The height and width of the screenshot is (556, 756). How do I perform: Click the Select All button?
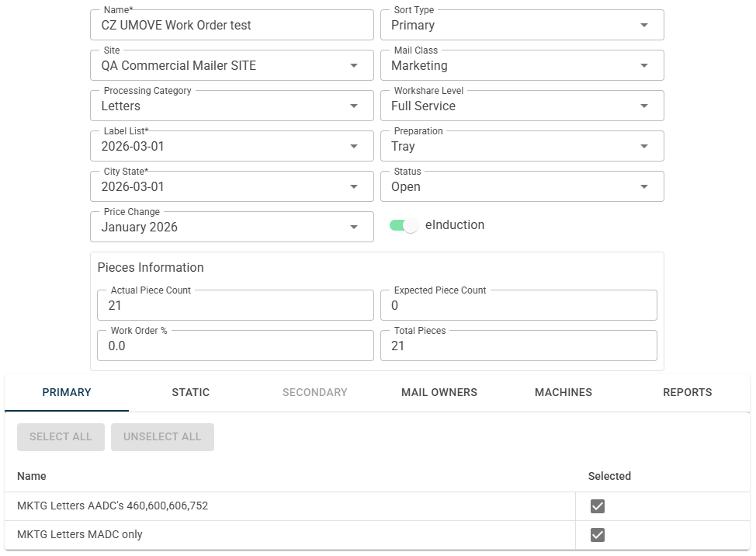tap(61, 437)
